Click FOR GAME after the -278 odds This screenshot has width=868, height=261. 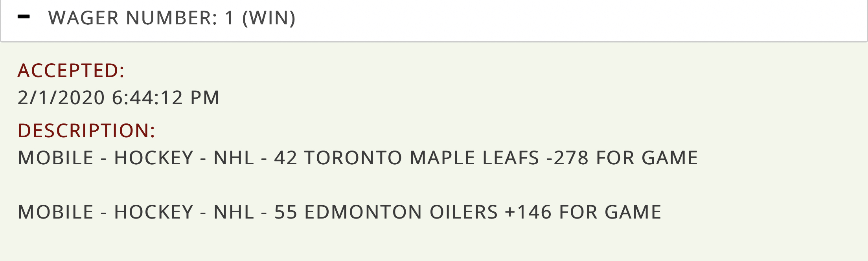647,158
